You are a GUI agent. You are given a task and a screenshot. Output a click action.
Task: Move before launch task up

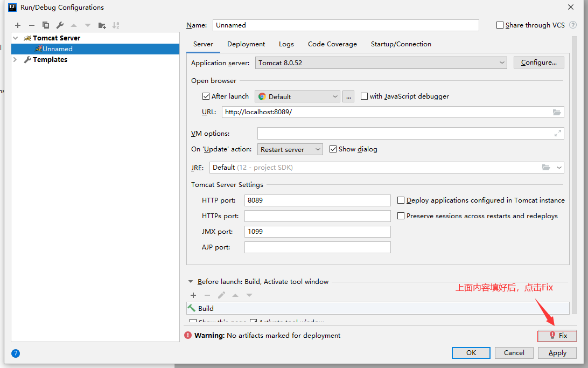235,295
